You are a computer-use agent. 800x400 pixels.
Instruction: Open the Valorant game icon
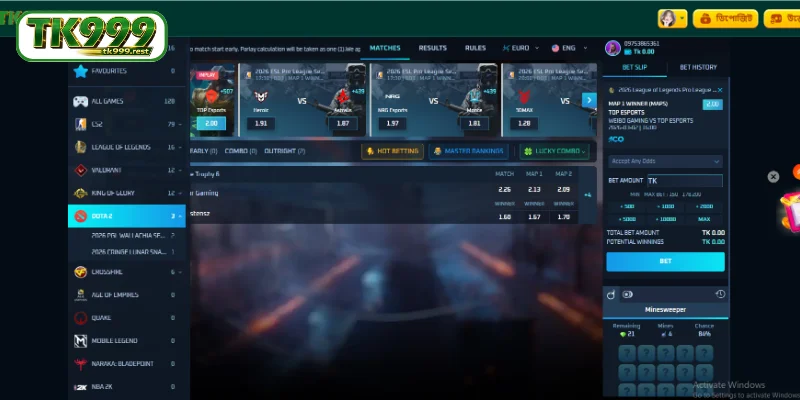point(80,170)
